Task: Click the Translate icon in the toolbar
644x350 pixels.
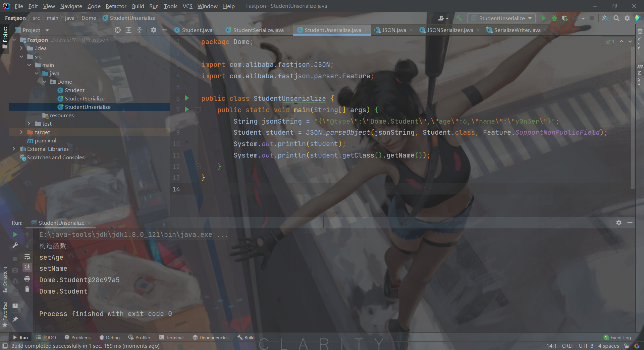Action: tap(605, 18)
